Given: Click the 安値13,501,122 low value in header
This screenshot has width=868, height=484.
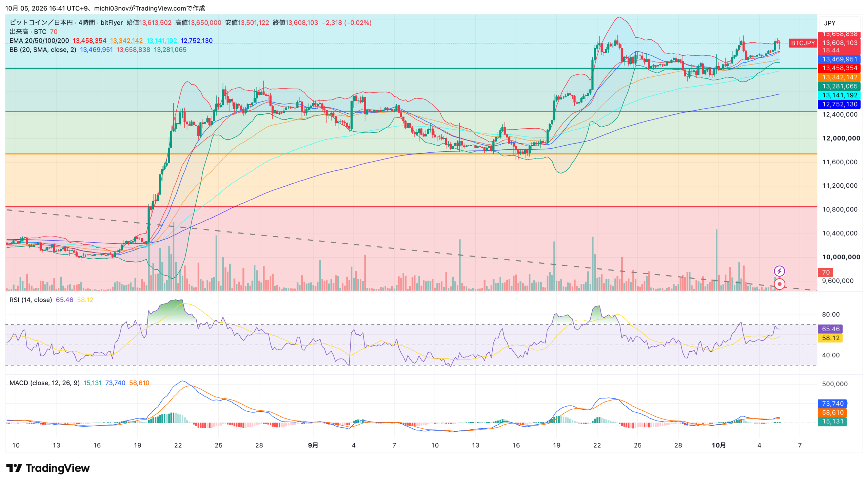Looking at the screenshot, I should (x=247, y=22).
